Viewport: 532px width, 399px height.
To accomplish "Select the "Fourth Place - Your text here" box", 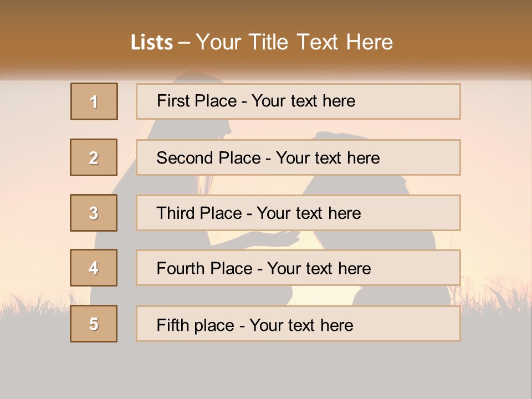I will click(x=298, y=268).
